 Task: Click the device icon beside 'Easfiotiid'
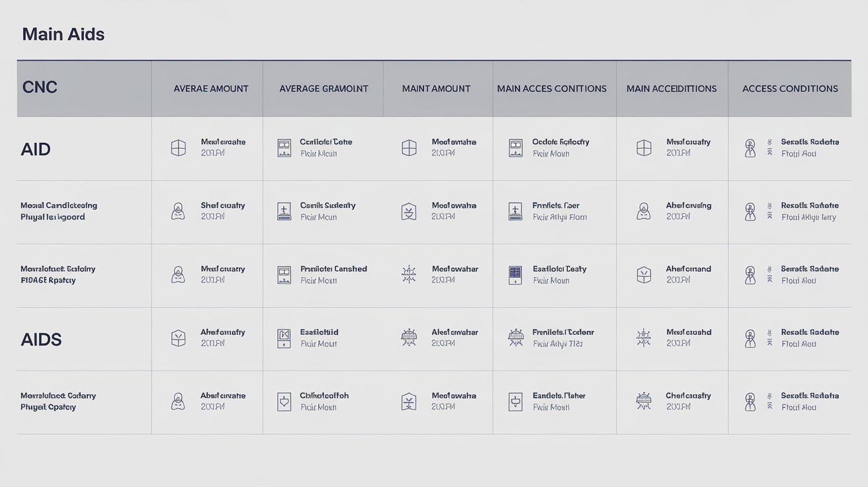(284, 338)
